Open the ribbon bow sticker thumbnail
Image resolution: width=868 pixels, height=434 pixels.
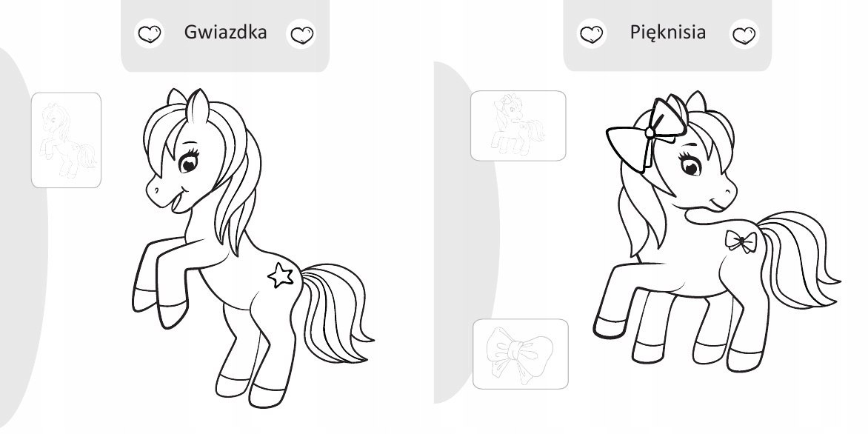[521, 354]
